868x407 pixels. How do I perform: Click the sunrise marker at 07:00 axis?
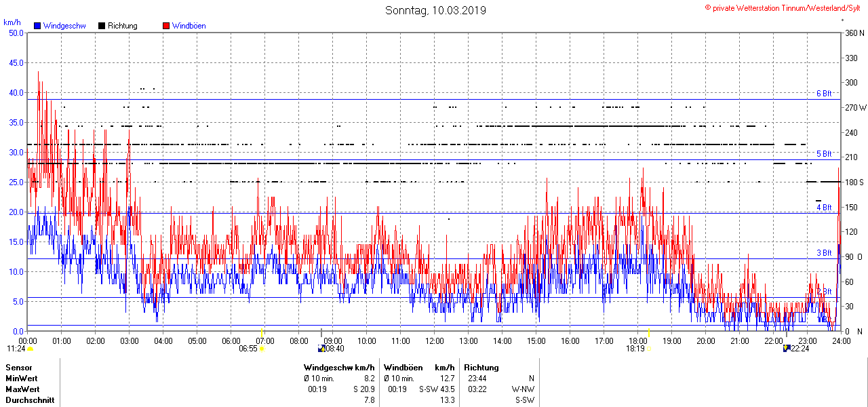point(262,332)
